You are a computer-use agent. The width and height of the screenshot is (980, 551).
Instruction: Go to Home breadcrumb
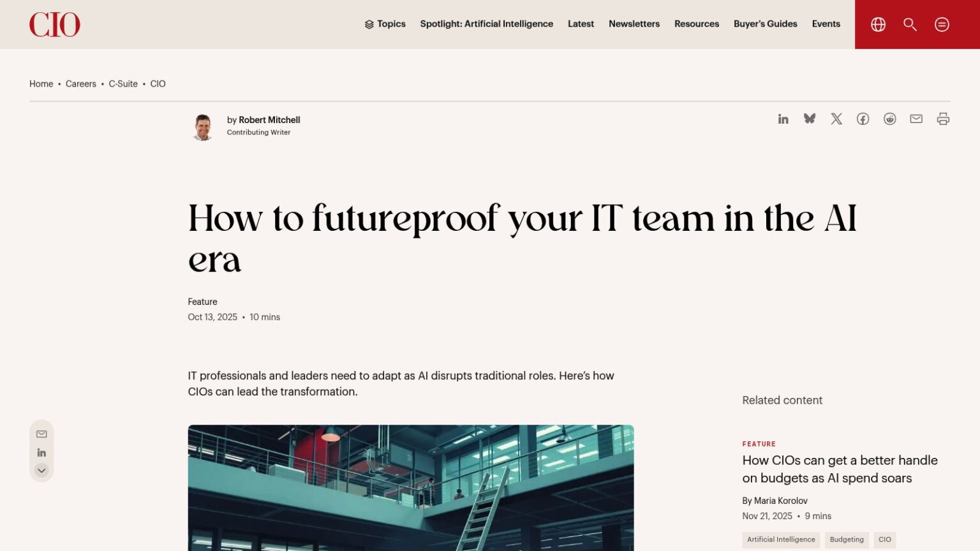pos(41,84)
